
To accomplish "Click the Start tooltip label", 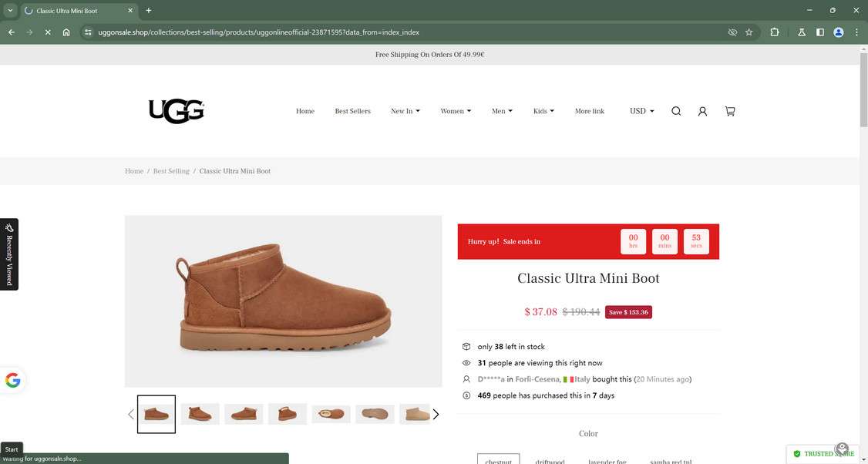I will click(12, 449).
